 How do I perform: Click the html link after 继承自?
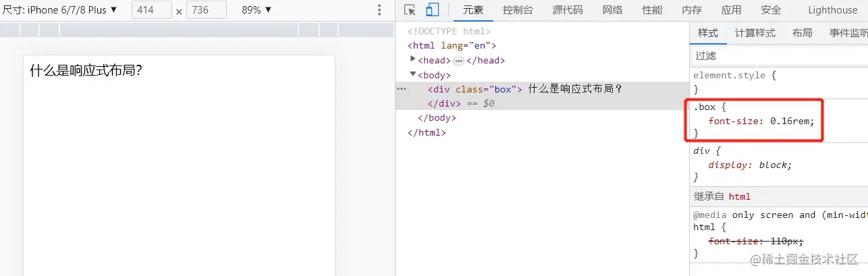click(739, 196)
